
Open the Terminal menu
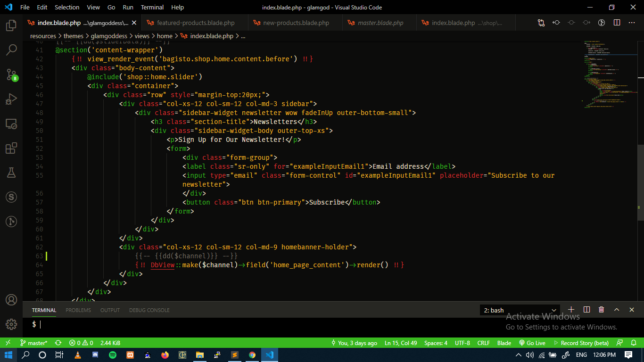152,7
